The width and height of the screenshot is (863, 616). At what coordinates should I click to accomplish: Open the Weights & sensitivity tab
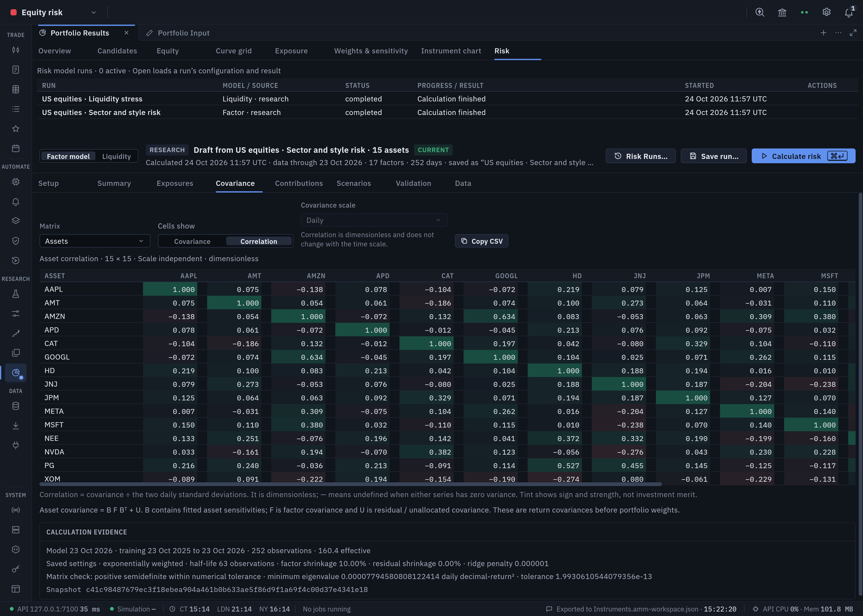[x=371, y=51]
